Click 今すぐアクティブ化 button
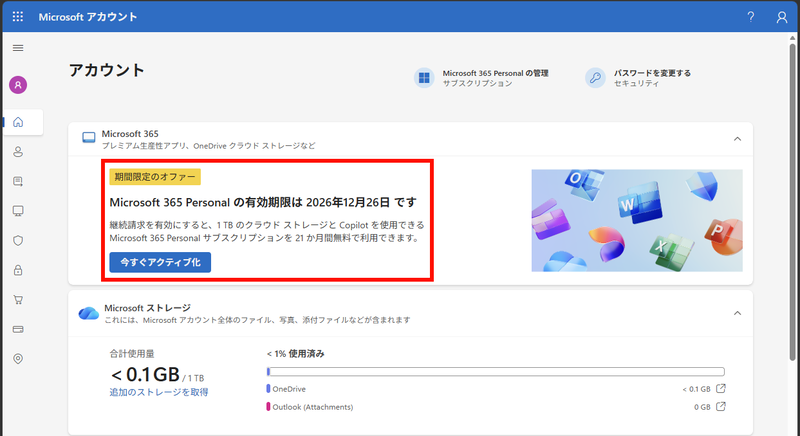Screen dimensions: 800x436 (160, 262)
